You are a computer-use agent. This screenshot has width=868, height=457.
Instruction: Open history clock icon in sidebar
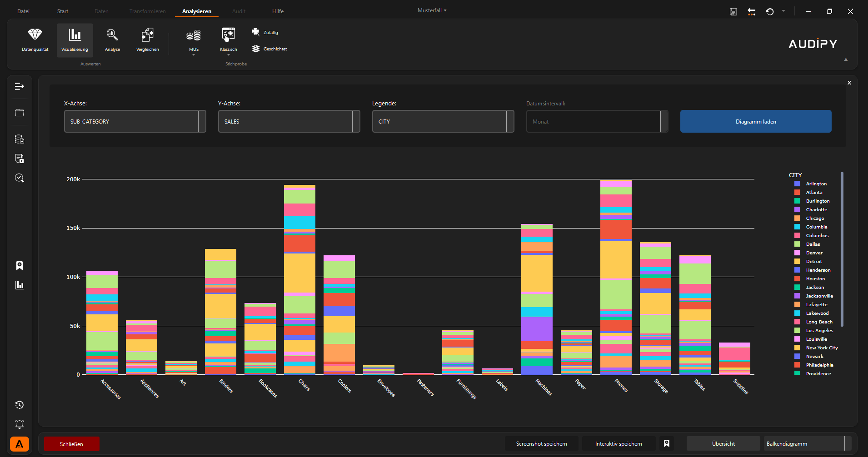click(x=20, y=405)
